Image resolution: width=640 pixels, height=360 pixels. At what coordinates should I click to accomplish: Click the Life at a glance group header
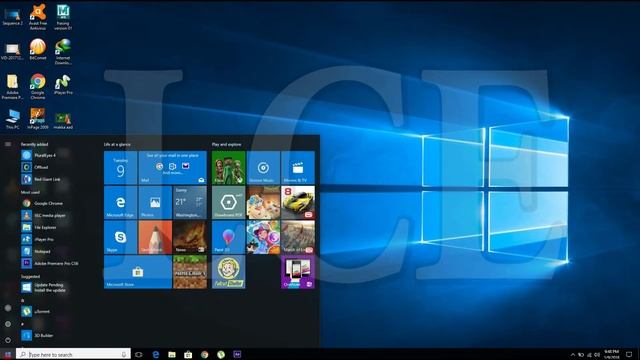[x=117, y=144]
